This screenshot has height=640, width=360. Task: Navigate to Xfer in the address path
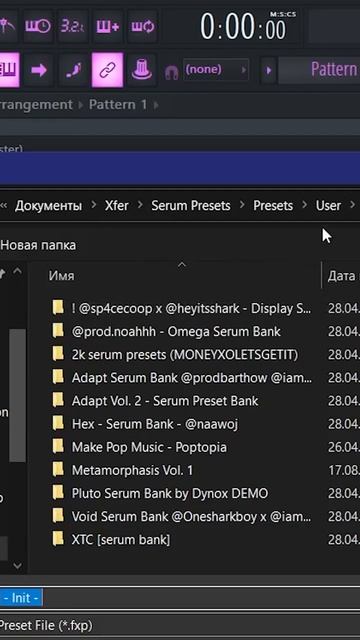pyautogui.click(x=116, y=205)
